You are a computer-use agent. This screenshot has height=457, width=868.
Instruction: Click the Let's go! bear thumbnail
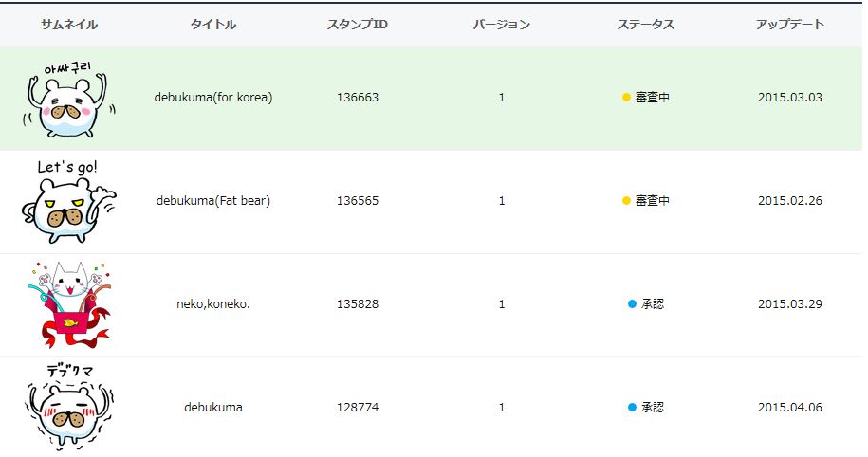pos(68,202)
